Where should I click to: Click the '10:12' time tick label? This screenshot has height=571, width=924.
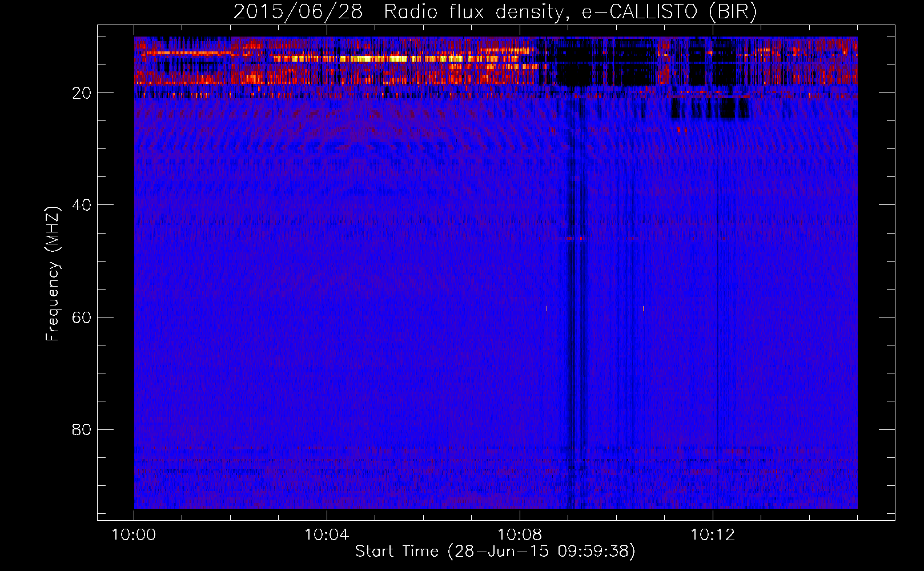coord(713,535)
